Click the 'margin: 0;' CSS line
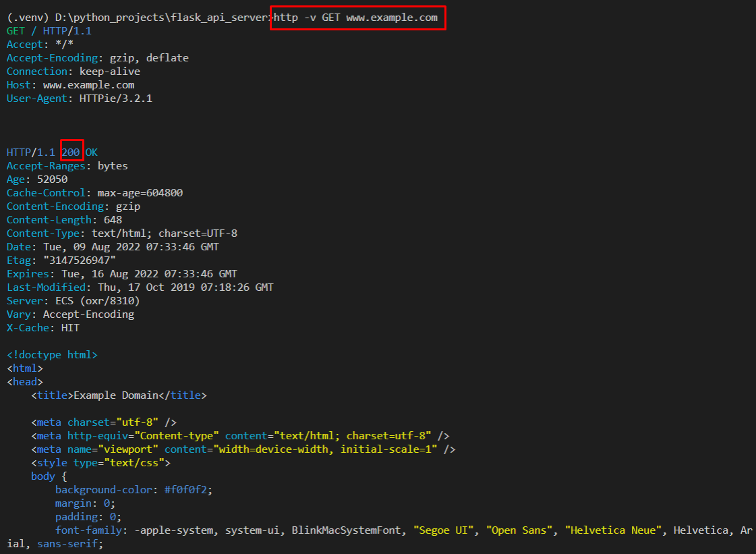This screenshot has height=554, width=756. pyautogui.click(x=86, y=504)
